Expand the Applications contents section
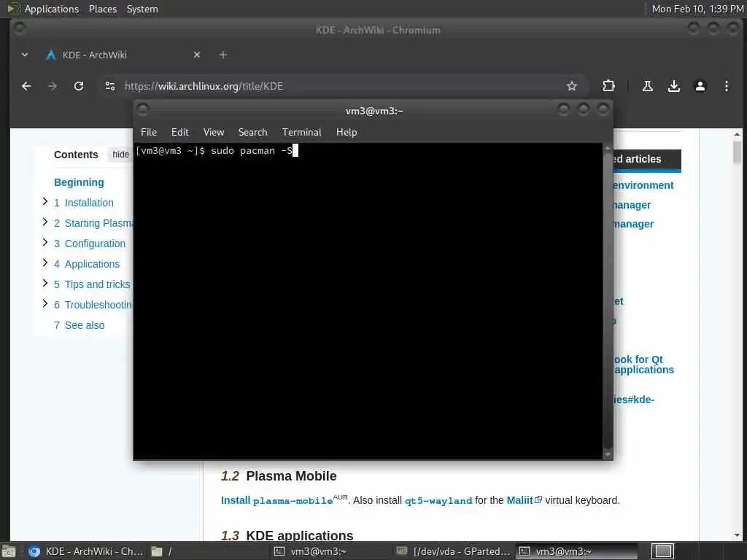Viewport: 747px width, 560px height. coord(44,262)
